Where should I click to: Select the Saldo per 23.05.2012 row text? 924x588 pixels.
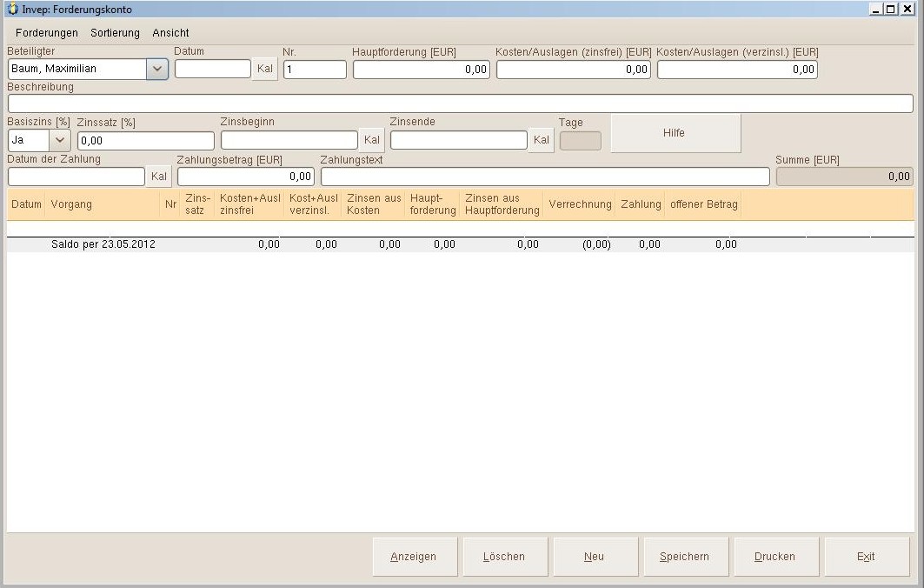click(x=103, y=244)
